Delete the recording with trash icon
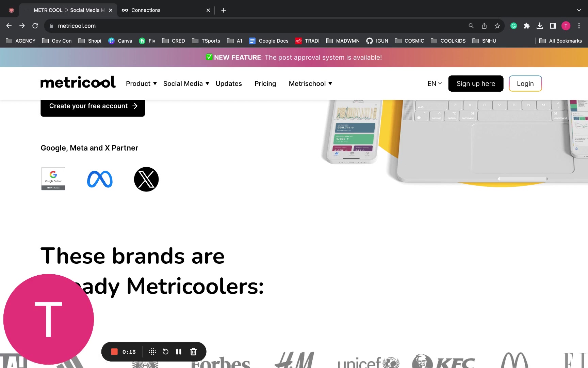This screenshot has width=588, height=368. pos(193,352)
